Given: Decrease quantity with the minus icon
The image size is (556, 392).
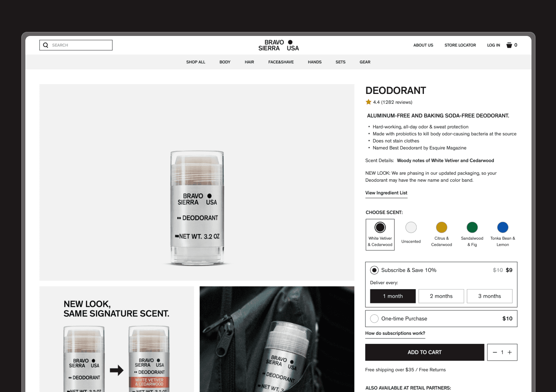Looking at the screenshot, I should tap(495, 352).
